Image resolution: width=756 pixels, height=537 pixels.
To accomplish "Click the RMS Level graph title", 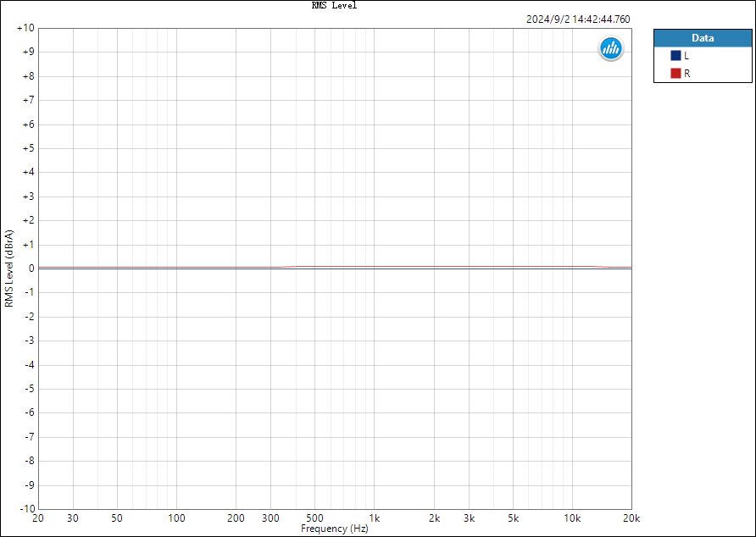I will point(334,5).
